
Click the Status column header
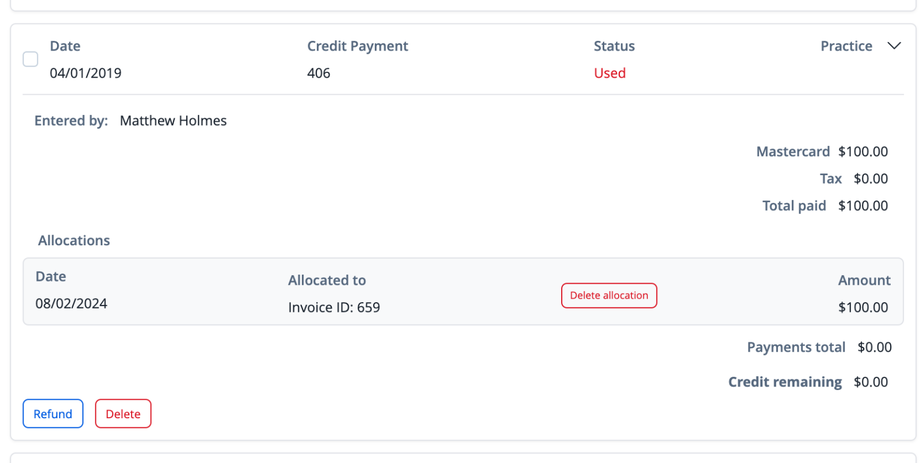coord(614,46)
